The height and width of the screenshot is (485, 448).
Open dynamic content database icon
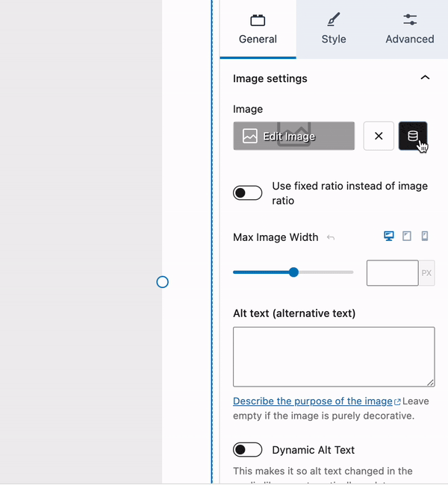(x=413, y=136)
